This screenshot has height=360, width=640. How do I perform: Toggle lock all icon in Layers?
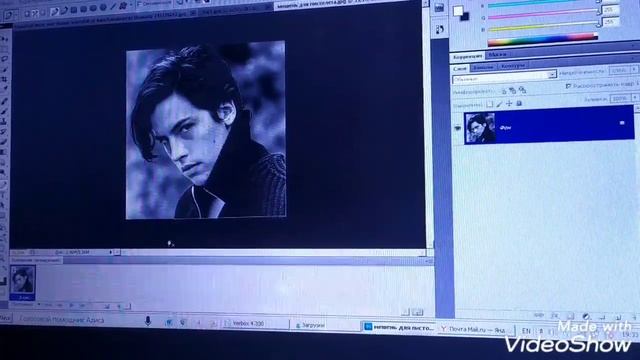(x=519, y=103)
